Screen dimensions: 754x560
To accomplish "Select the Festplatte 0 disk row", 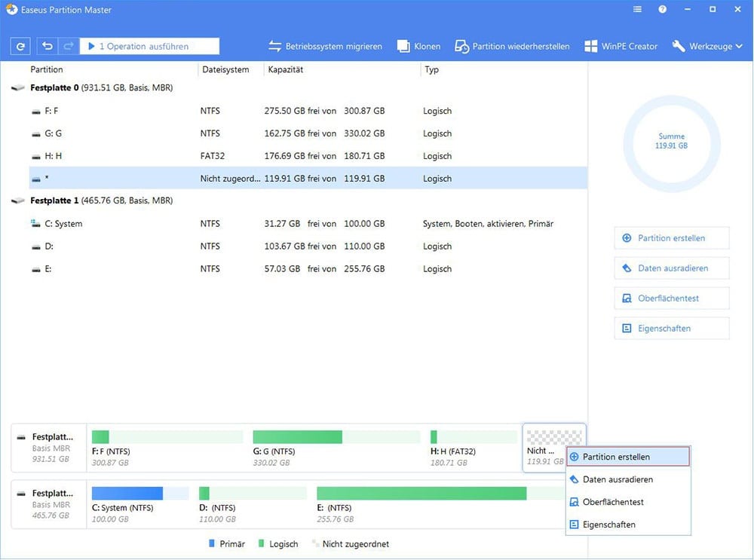I will 298,88.
